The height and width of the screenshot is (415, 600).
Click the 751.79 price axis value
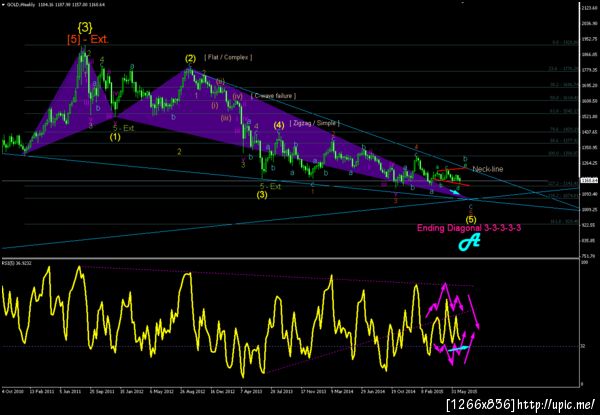(589, 256)
